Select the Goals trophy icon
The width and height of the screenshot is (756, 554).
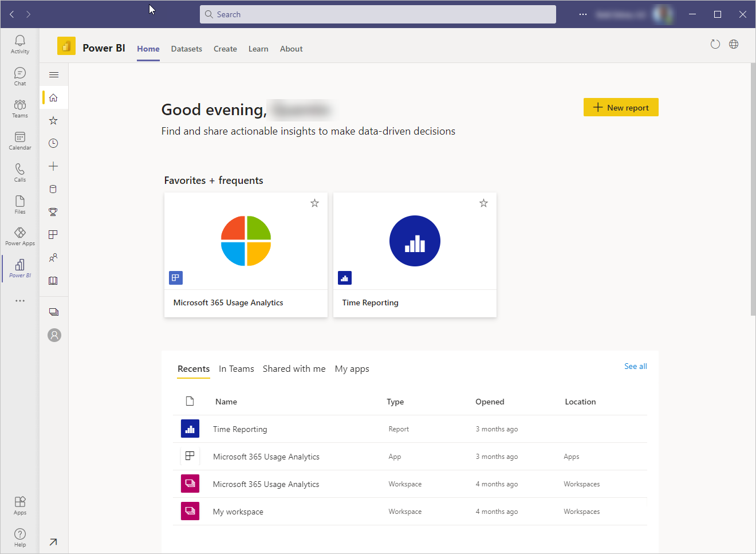(53, 212)
